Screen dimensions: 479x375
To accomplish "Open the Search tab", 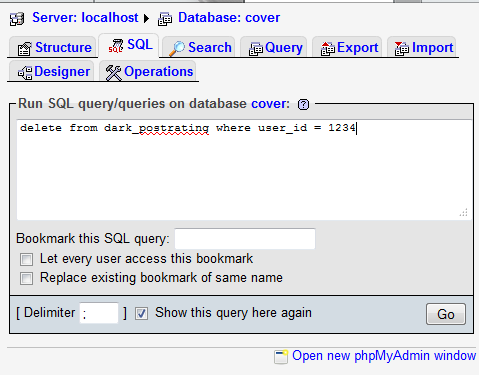I will click(199, 47).
